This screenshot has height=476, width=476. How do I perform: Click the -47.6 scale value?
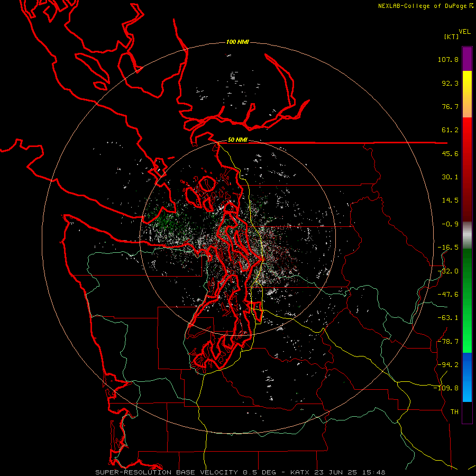[x=448, y=295]
